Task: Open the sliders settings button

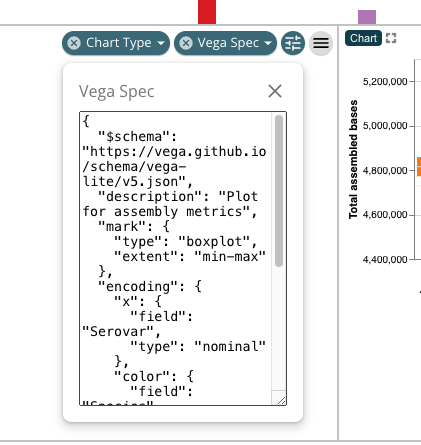Action: tap(293, 43)
